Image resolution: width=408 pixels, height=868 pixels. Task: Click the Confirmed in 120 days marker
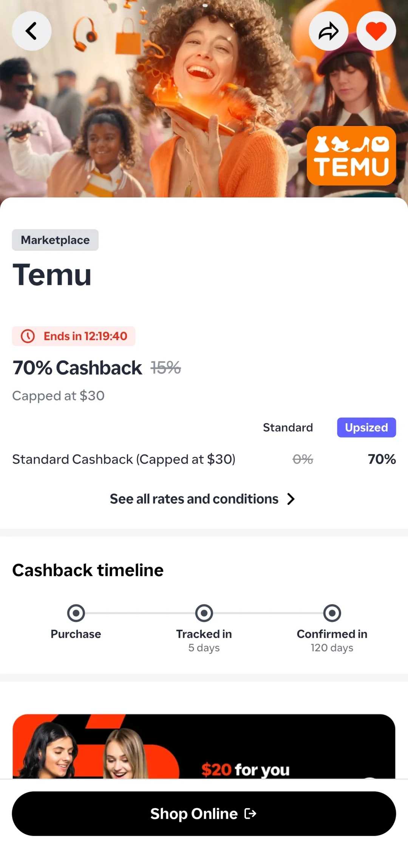click(332, 613)
